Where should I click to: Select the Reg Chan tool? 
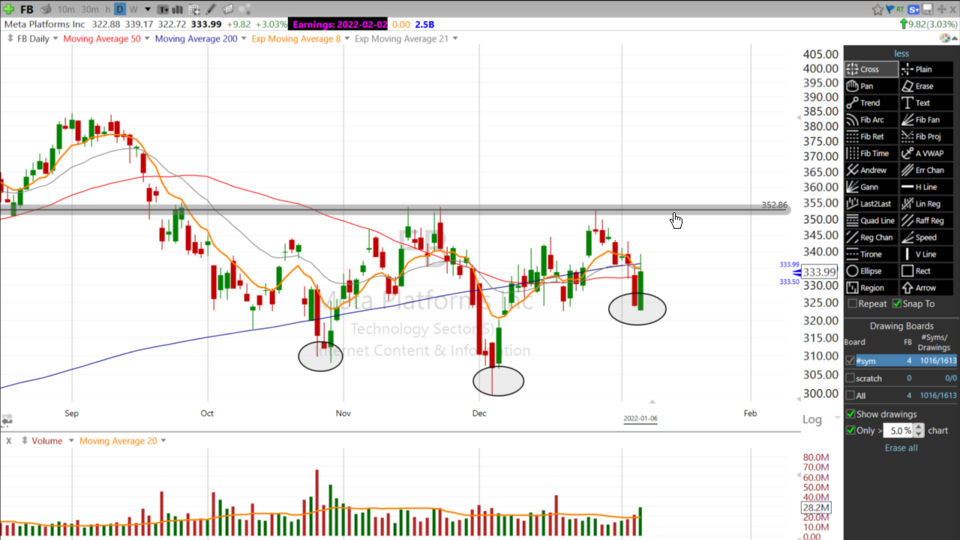pos(871,238)
